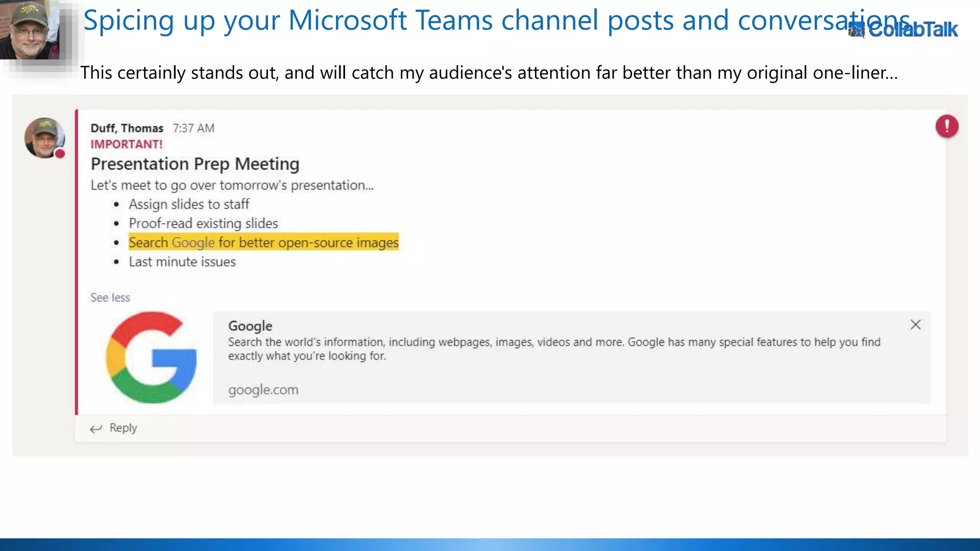Open the google.com link in preview card
This screenshot has height=551, width=980.
click(263, 390)
